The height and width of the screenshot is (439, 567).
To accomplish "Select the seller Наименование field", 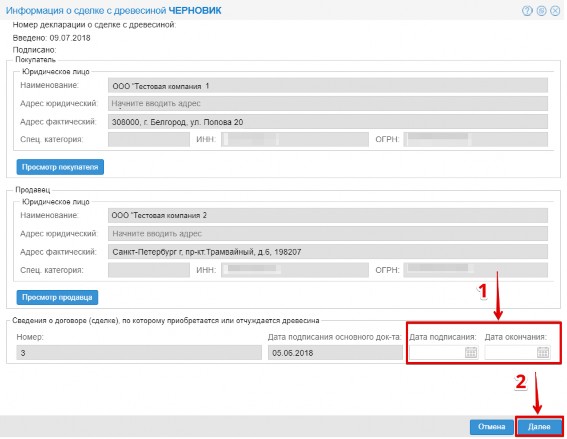I will [x=328, y=216].
